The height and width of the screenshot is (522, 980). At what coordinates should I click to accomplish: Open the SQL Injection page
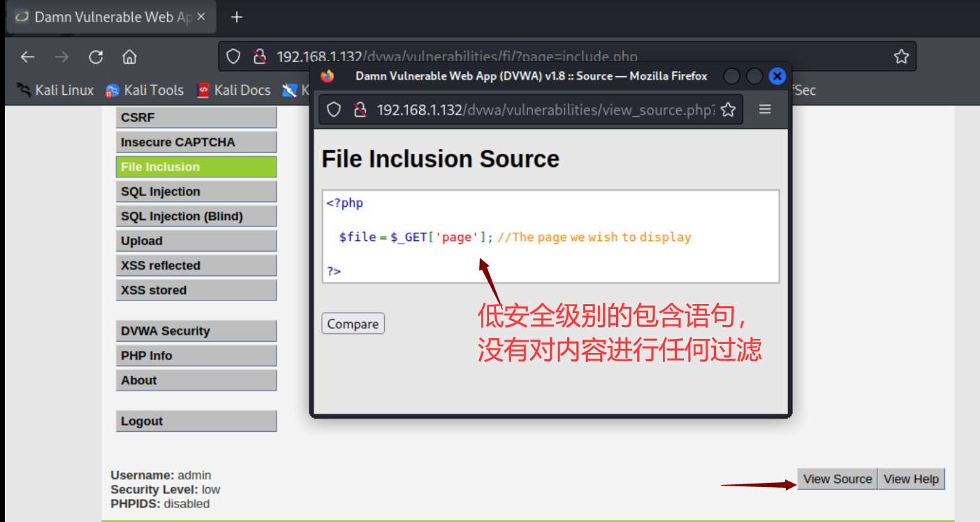pyautogui.click(x=196, y=191)
